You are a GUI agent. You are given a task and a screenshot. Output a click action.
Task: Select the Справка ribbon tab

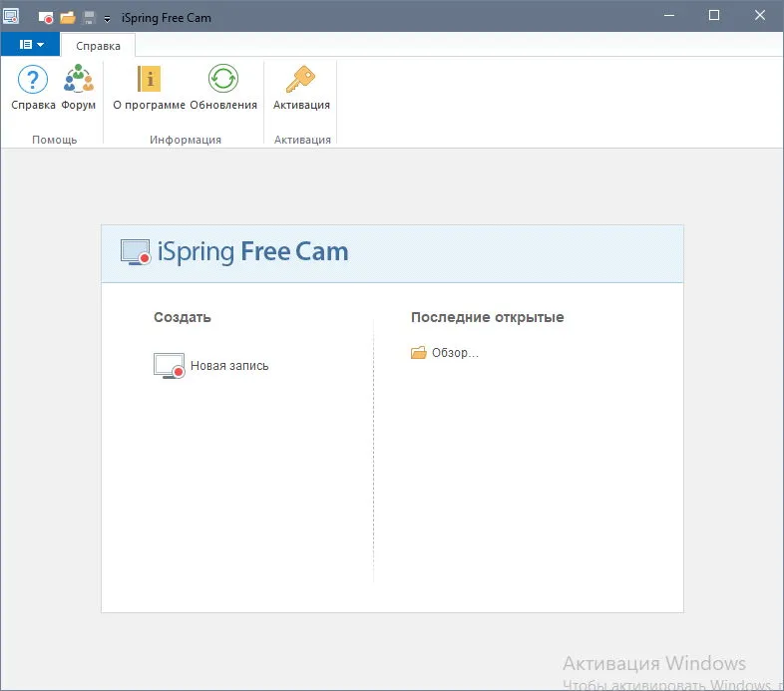[98, 46]
